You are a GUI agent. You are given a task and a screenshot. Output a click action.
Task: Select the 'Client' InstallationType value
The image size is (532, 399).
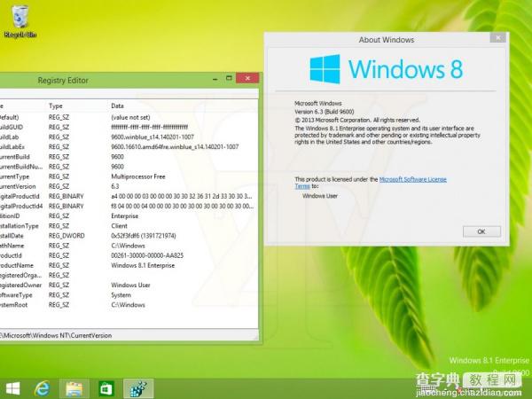[x=119, y=225]
